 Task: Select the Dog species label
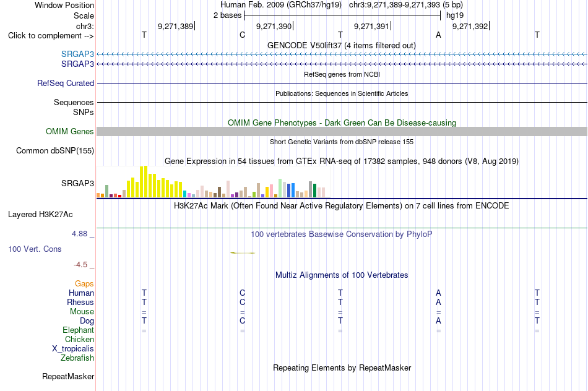coord(87,321)
